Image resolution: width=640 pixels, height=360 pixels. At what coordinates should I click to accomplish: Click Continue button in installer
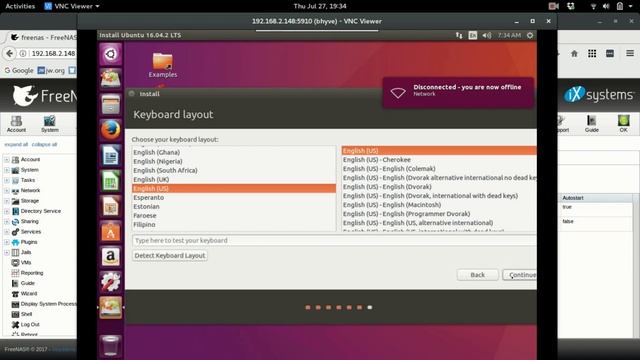pos(520,275)
